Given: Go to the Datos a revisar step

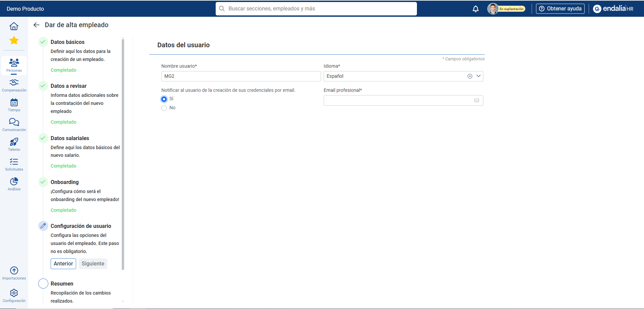Looking at the screenshot, I should 68,86.
